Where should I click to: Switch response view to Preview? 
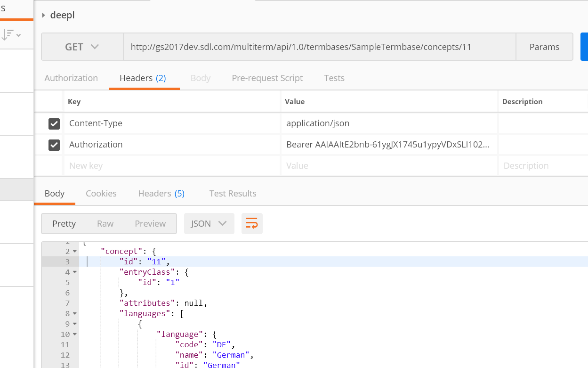pyautogui.click(x=150, y=224)
